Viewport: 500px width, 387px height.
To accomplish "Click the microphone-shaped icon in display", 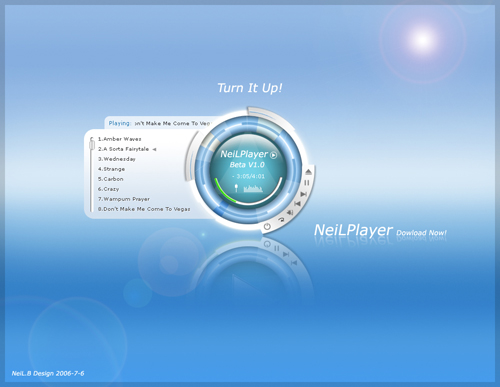I will [x=236, y=188].
